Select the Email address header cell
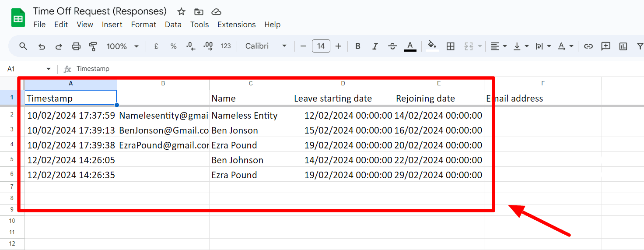The height and width of the screenshot is (250, 644). pos(543,98)
